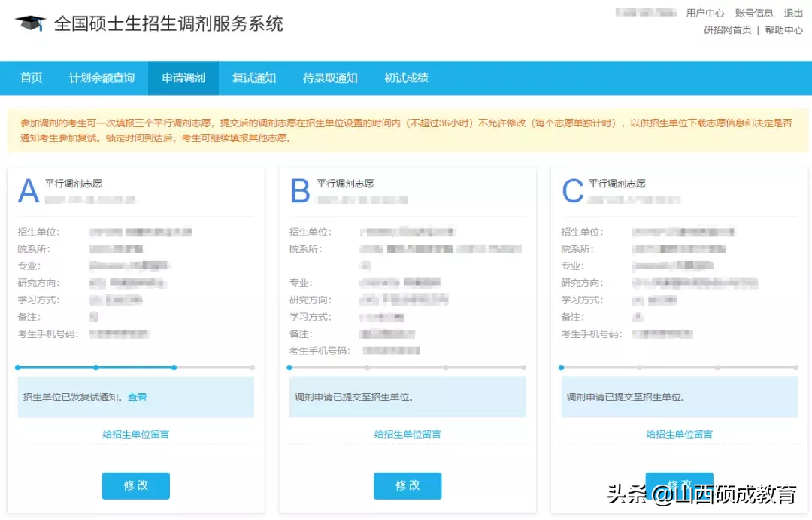Select the 申请调剂 tab
812x520 pixels.
[x=183, y=78]
